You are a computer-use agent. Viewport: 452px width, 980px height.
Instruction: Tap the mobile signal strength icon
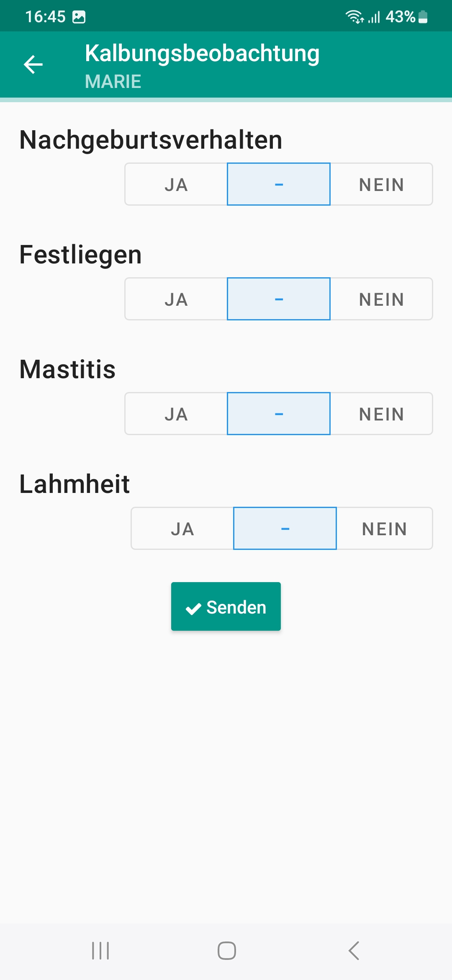click(374, 17)
